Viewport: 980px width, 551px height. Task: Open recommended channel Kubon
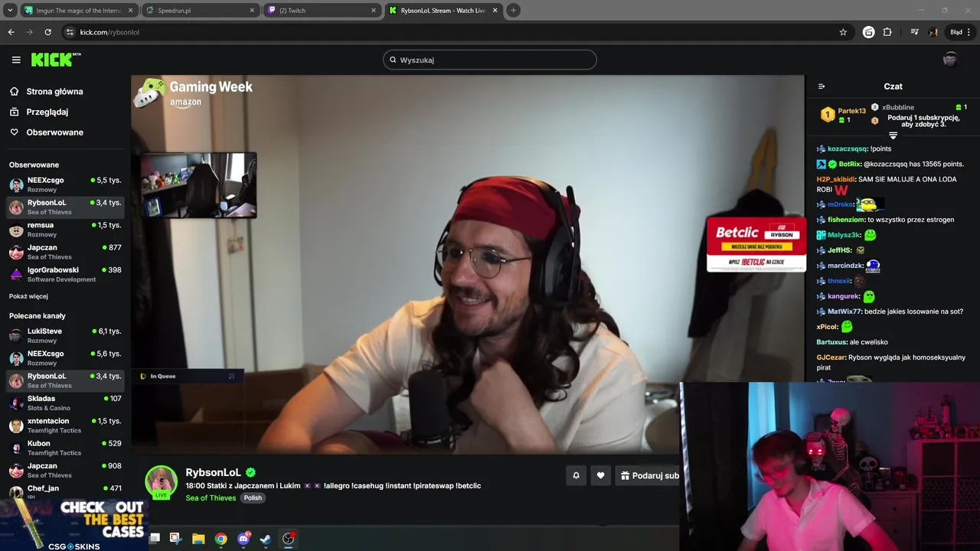coord(65,448)
